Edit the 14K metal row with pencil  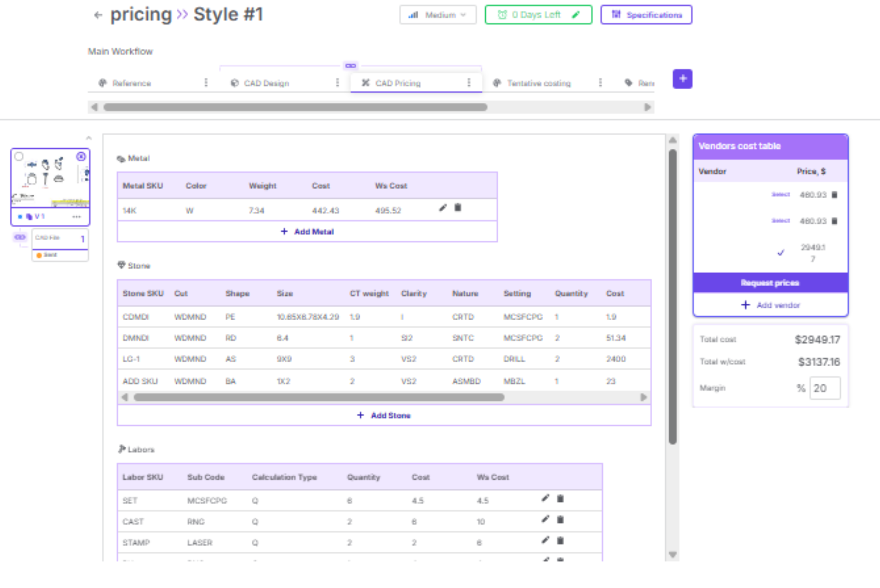(443, 208)
